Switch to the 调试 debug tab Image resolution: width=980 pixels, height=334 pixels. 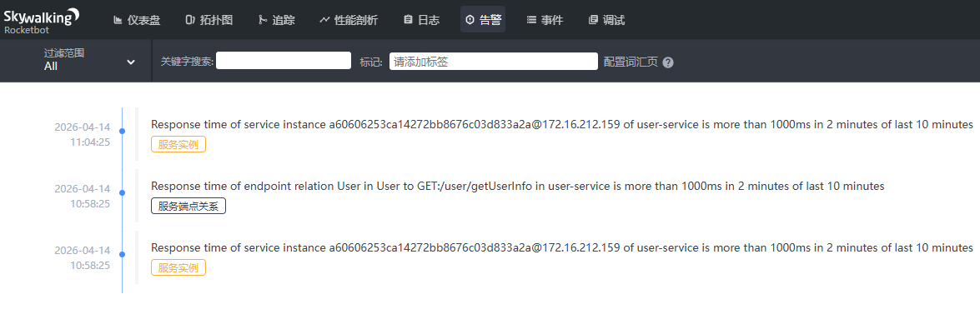click(606, 20)
